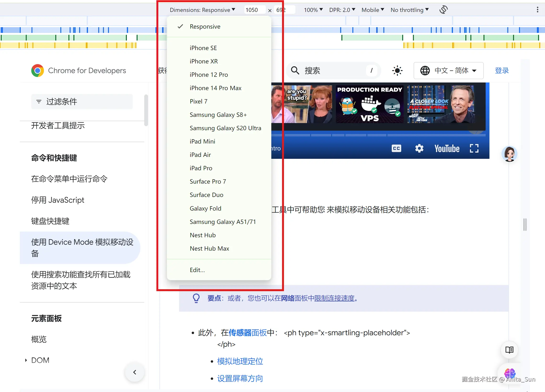
Task: Open 使用 Device Mode 模拟移动设备 sidebar item
Action: tap(80, 248)
